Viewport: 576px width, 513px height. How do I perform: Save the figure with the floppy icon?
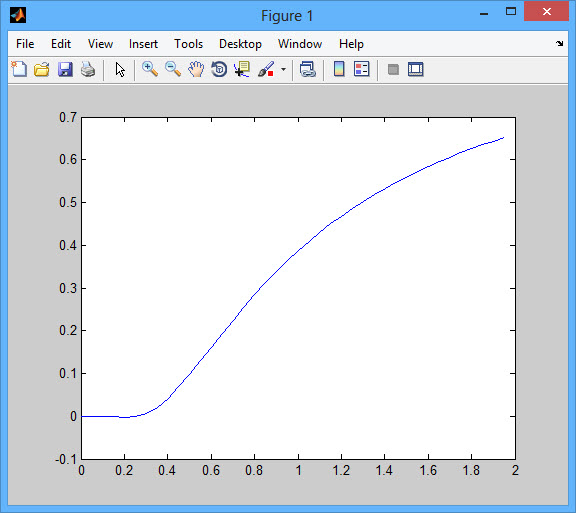pyautogui.click(x=65, y=69)
